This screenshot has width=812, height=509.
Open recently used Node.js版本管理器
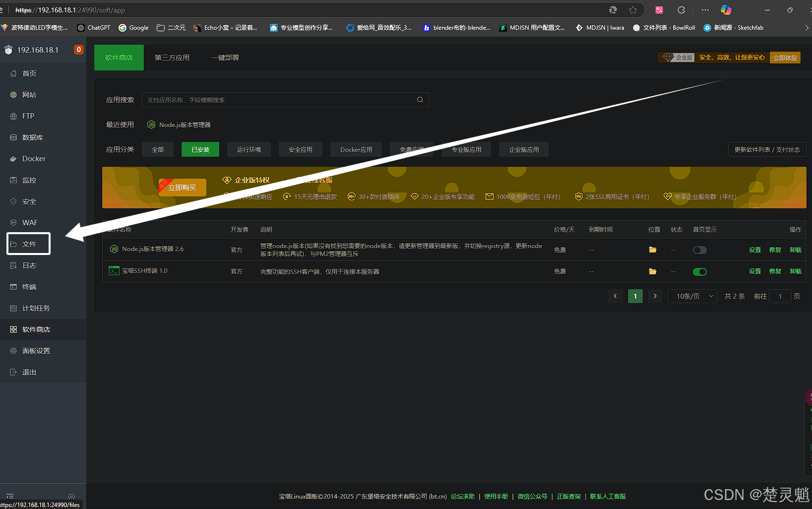[x=179, y=125]
